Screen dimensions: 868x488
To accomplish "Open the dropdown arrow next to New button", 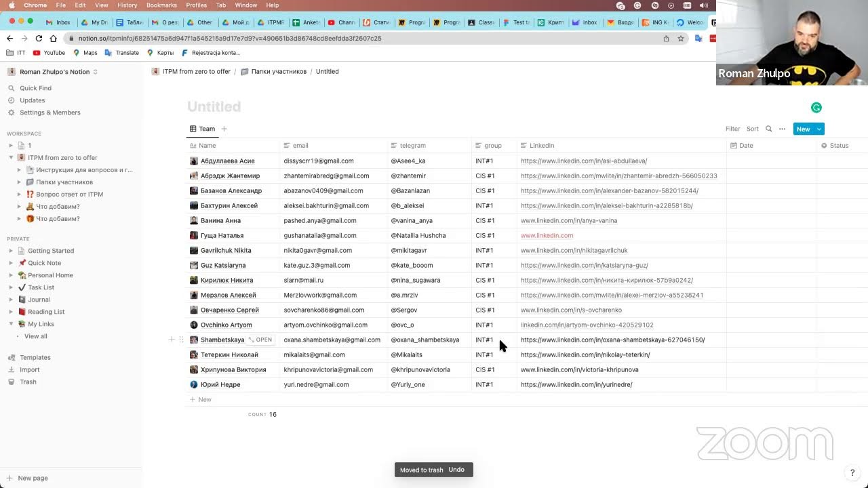I will pyautogui.click(x=819, y=129).
